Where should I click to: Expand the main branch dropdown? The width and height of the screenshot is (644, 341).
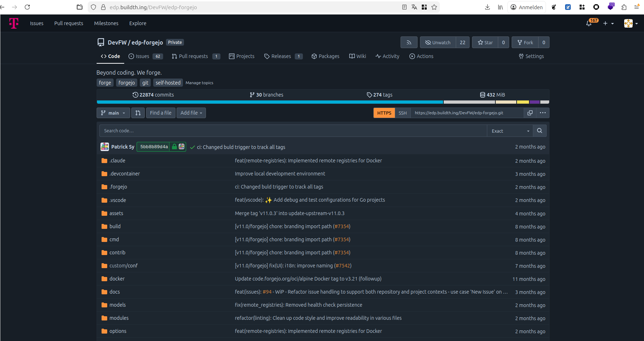pos(113,113)
